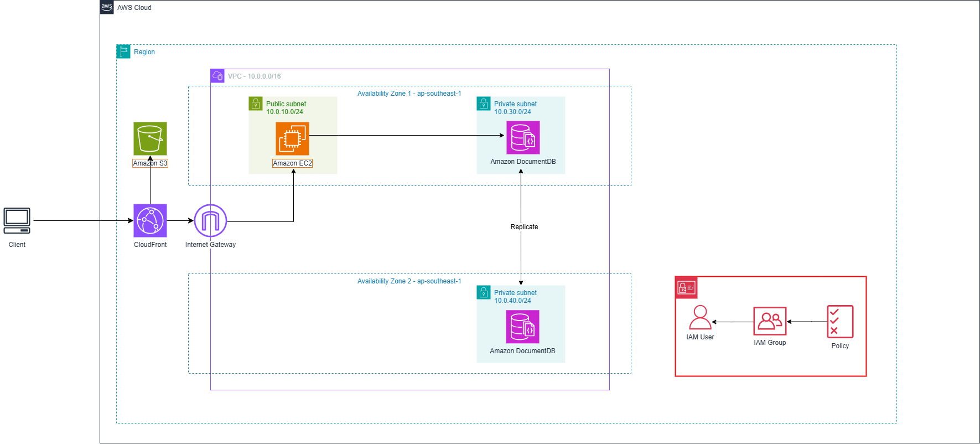980x444 pixels.
Task: Select the 'Replicate' connector label
Action: [524, 227]
